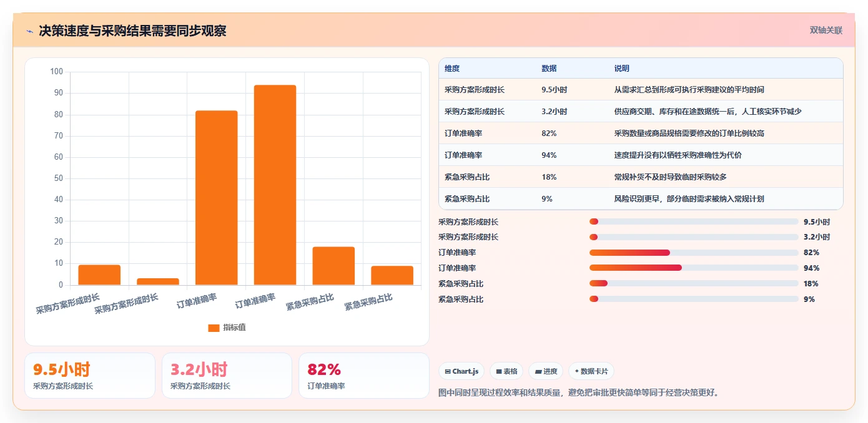Click the tallest chart bar reaching 94

pos(275,185)
